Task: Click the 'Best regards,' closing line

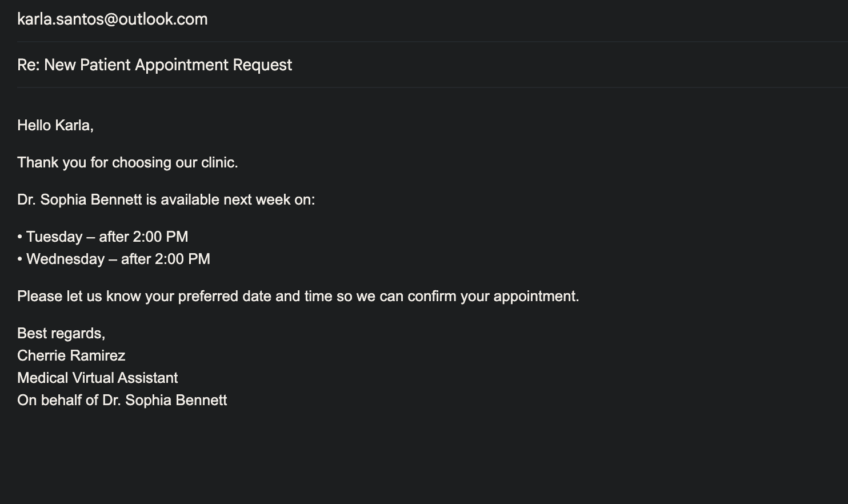Action: coord(61,333)
